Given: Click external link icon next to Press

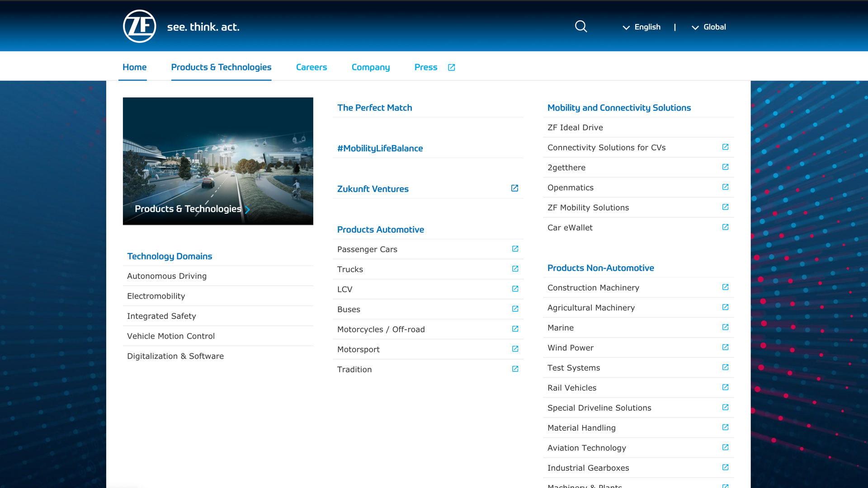Looking at the screenshot, I should (451, 67).
